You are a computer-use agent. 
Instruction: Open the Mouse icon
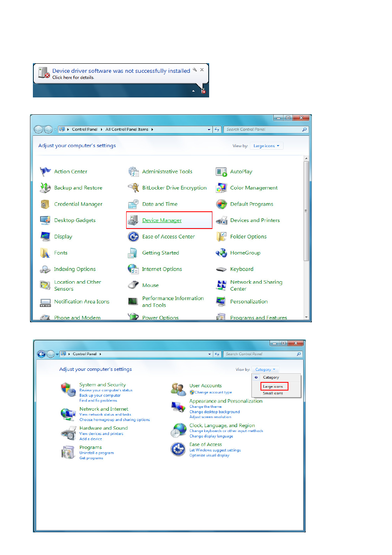(133, 285)
